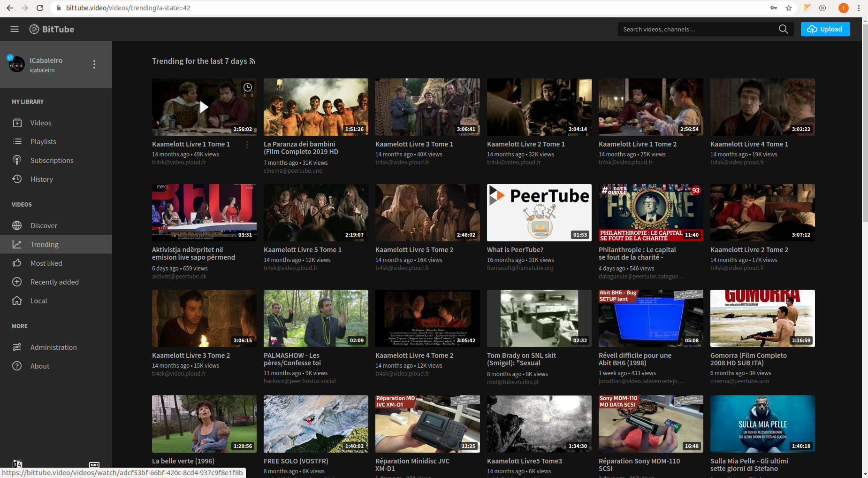Viewport: 868px width, 478px height.
Task: Click the Kaamelott Livre 1 Tome 2 title
Action: [x=638, y=144]
